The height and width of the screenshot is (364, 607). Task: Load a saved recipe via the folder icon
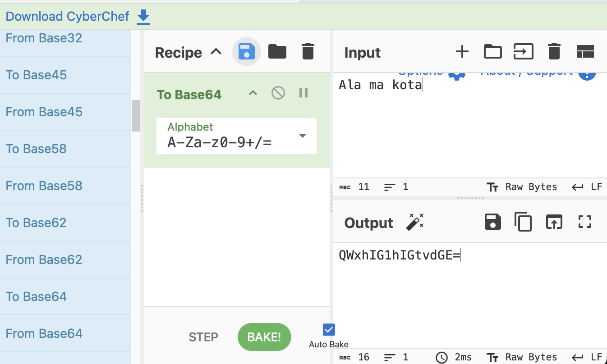pos(277,52)
